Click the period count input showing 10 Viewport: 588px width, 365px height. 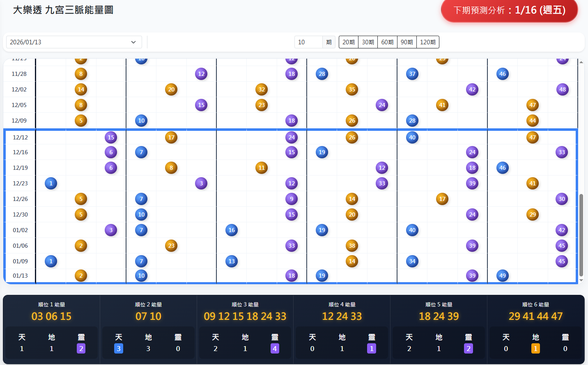(309, 42)
